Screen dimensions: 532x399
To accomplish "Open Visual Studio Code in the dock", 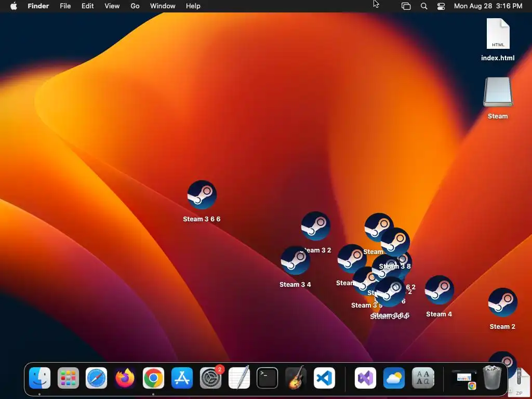I will 324,378.
